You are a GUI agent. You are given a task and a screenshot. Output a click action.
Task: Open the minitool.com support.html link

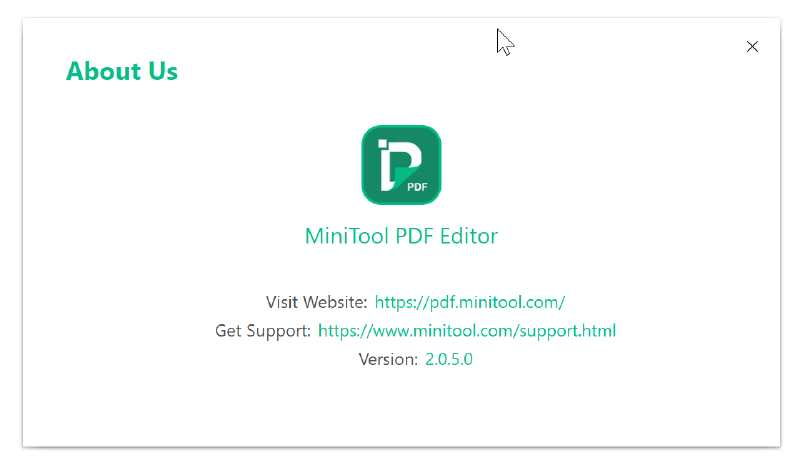pyautogui.click(x=467, y=330)
